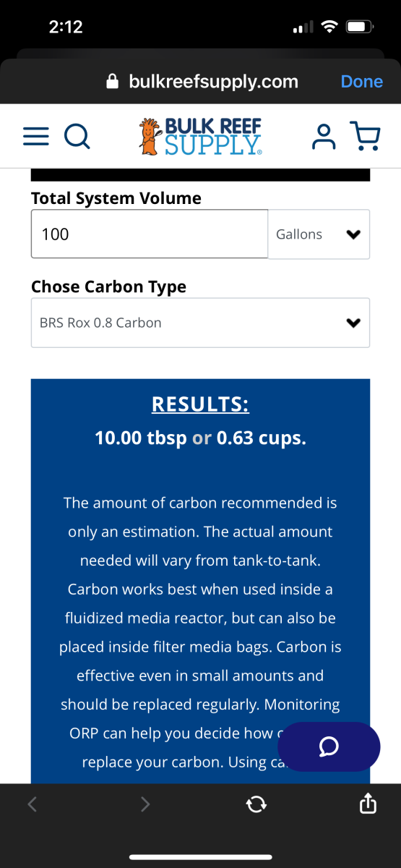Tap Done to close the browser view

pos(361,81)
